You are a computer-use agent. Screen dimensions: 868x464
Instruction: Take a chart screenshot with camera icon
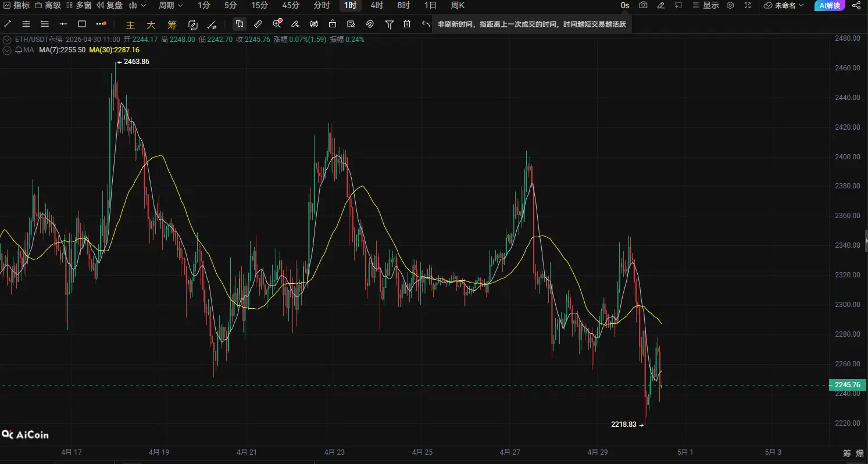643,5
